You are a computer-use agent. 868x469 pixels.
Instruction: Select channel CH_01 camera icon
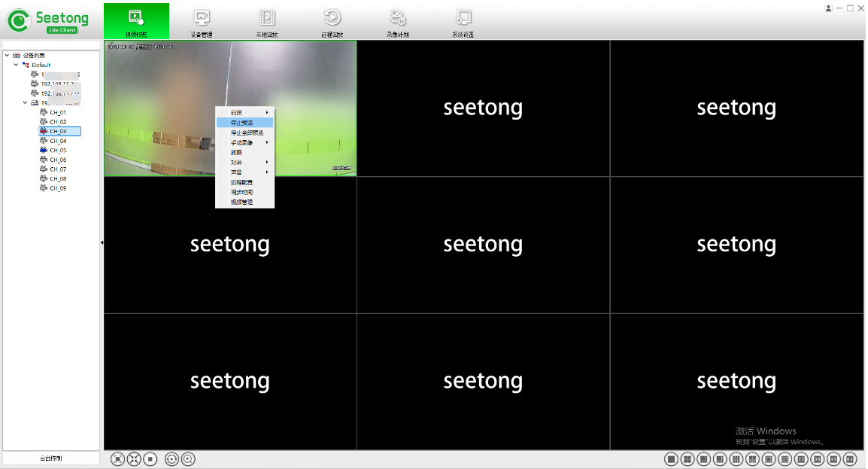coord(44,112)
